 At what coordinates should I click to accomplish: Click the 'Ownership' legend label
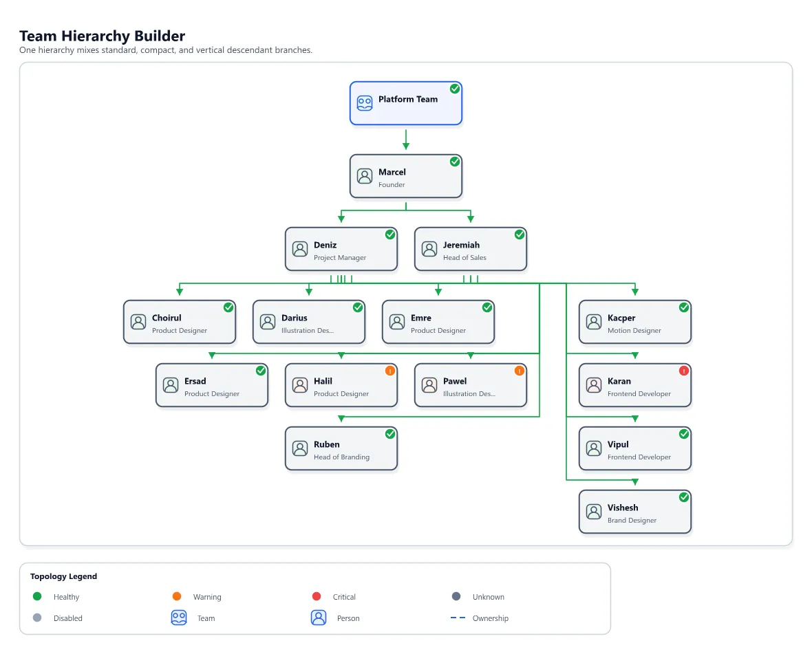click(491, 618)
